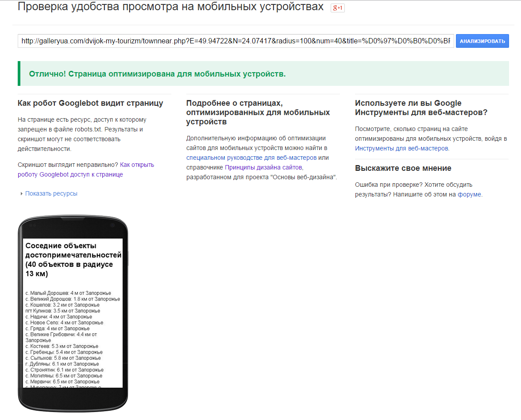Click preview line пгт Куликов: 3.5 км
This screenshot has width=521, height=420.
pyautogui.click(x=63, y=311)
